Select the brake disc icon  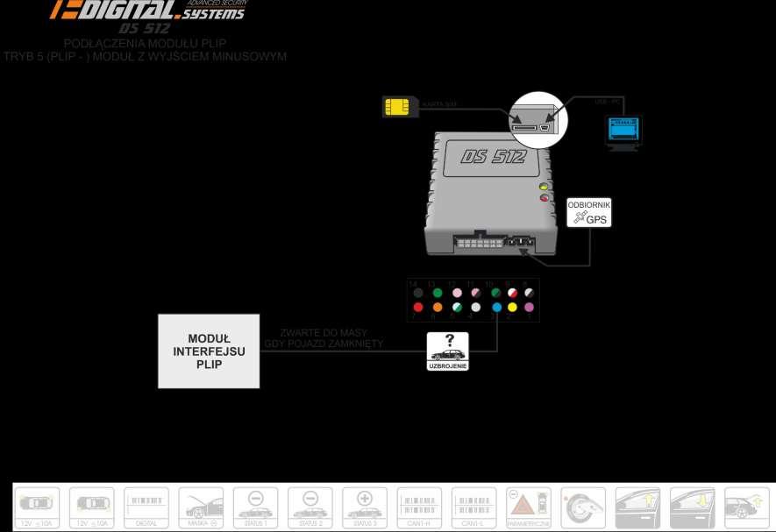(x=583, y=507)
